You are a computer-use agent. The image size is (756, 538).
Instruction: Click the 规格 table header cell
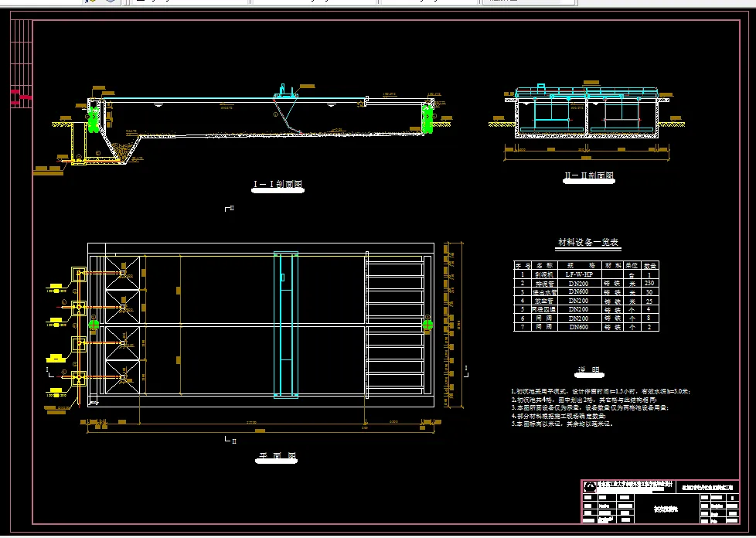[578, 266]
